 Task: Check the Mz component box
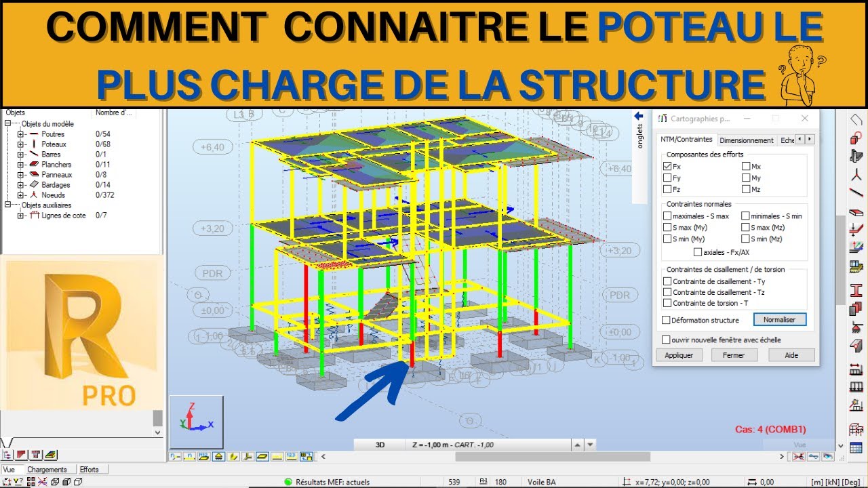[x=746, y=189]
